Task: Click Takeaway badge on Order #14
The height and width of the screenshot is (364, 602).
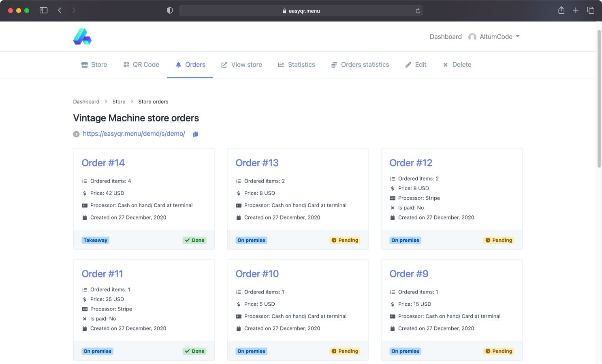Action: click(x=96, y=240)
